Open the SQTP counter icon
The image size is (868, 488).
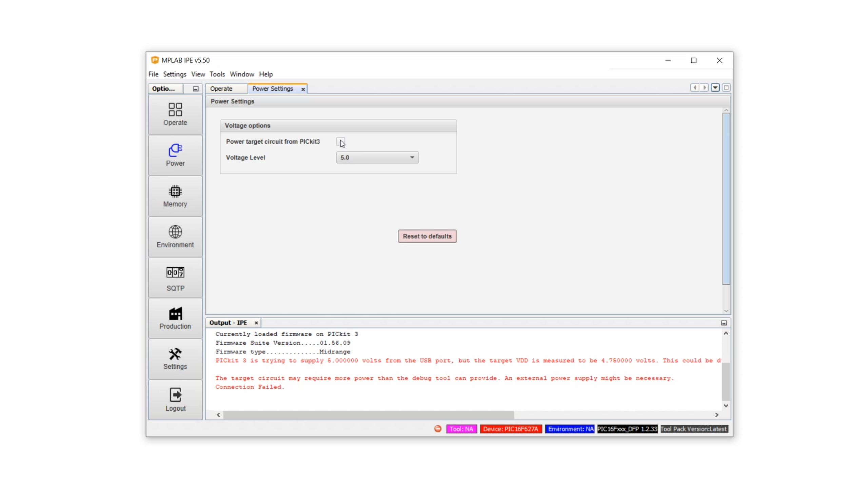(175, 272)
